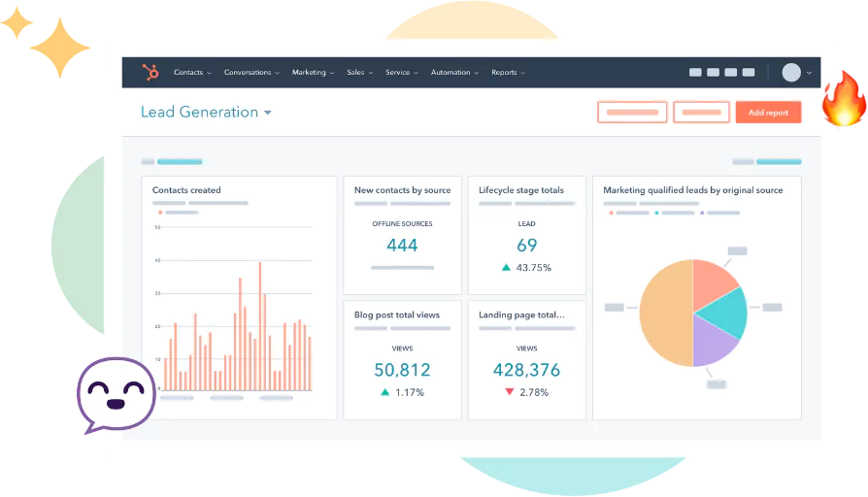Select the purple pie slice

coord(711,343)
